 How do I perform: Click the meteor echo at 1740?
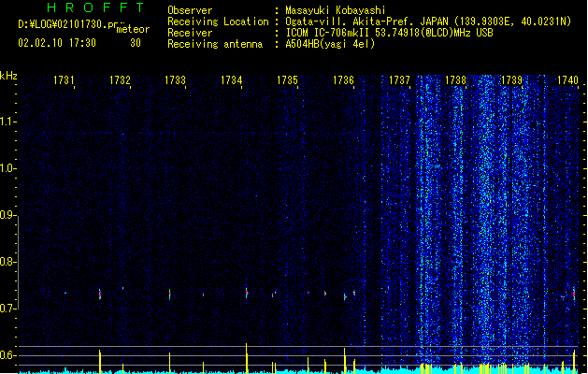coord(574,294)
